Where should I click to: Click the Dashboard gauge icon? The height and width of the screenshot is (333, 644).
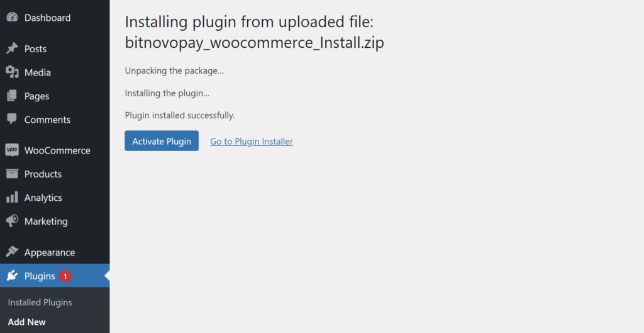12,18
